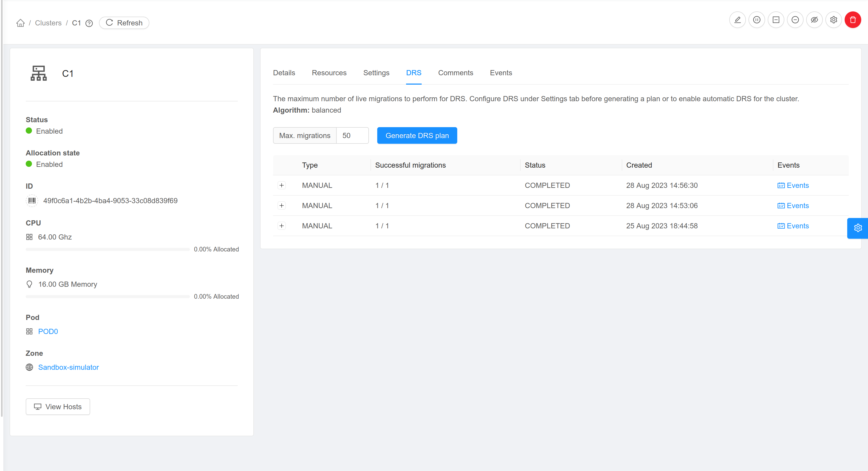Switch to the Settings tab

click(x=376, y=73)
